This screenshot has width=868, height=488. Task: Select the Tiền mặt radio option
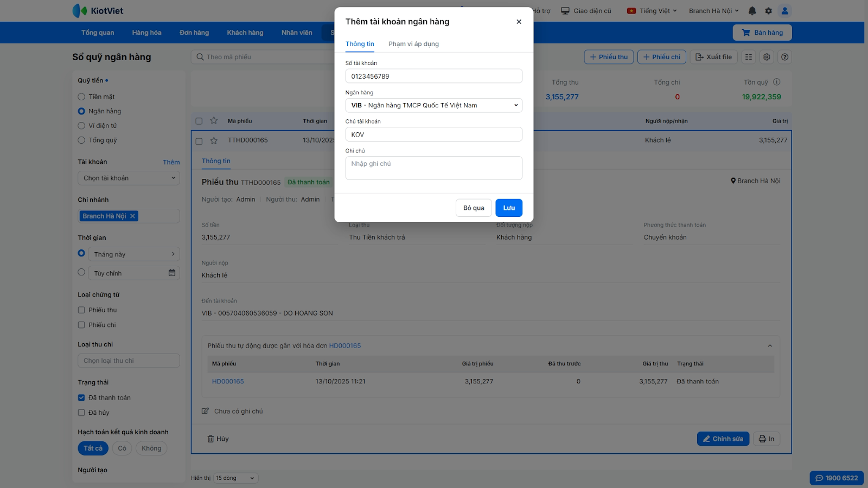81,97
